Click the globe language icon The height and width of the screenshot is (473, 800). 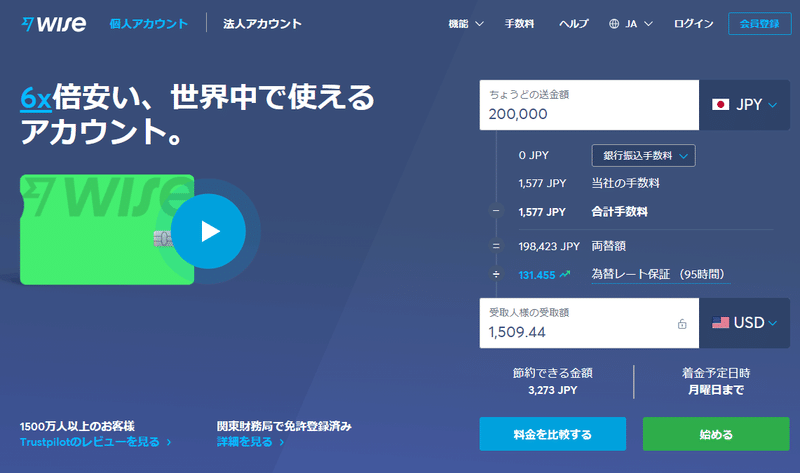click(x=614, y=23)
